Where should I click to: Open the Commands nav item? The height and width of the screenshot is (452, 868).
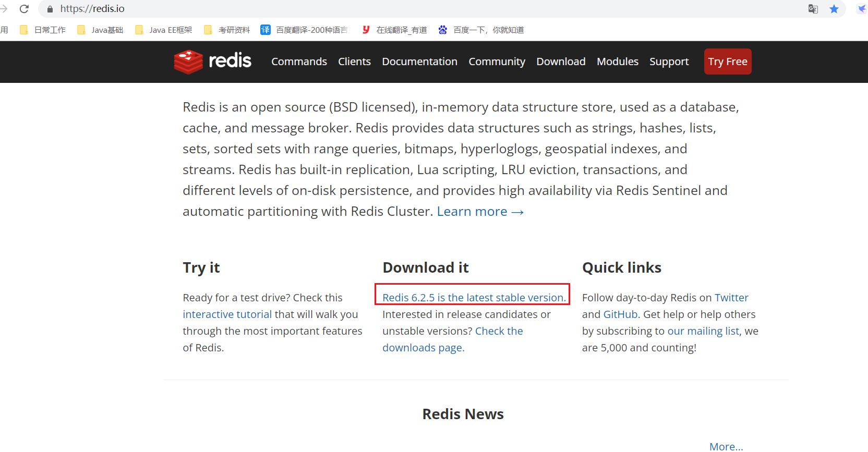(299, 62)
